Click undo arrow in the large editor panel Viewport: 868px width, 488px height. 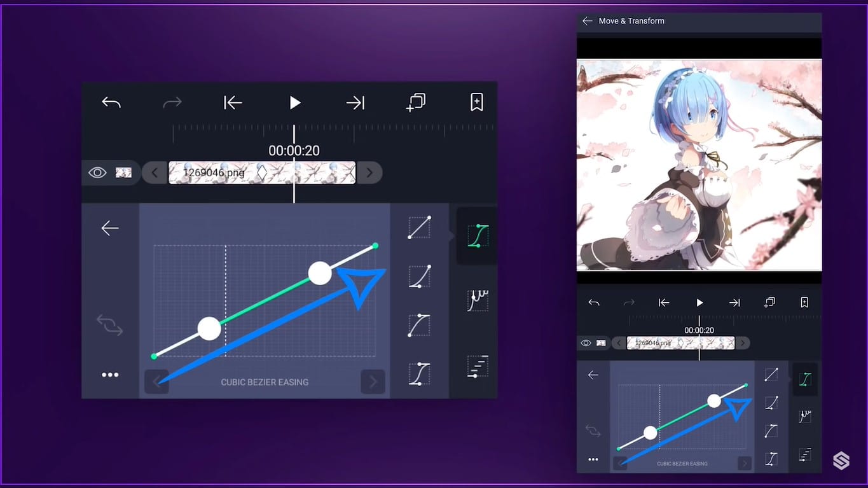point(111,102)
